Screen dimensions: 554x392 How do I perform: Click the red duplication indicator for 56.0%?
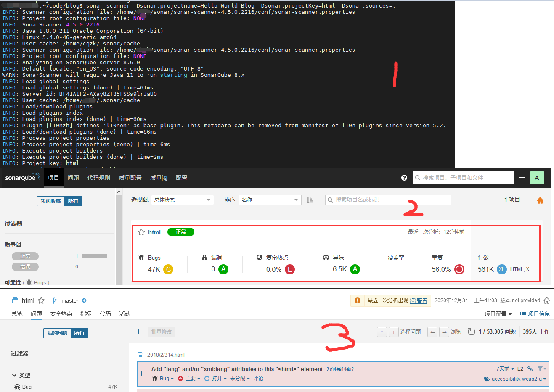(459, 269)
